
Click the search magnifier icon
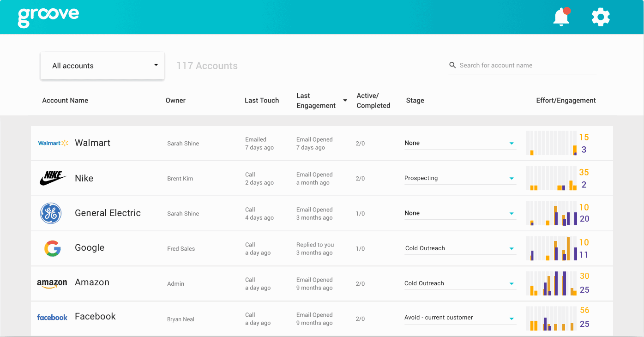[x=452, y=65]
